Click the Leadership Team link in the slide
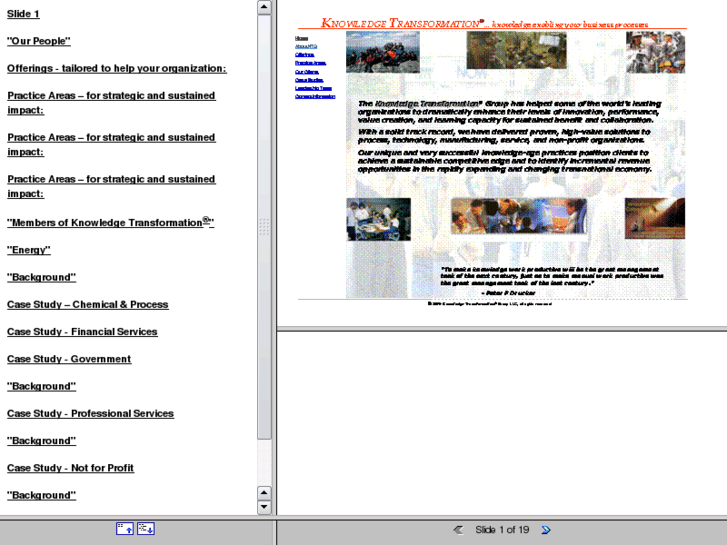Image resolution: width=727 pixels, height=545 pixels. [313, 88]
